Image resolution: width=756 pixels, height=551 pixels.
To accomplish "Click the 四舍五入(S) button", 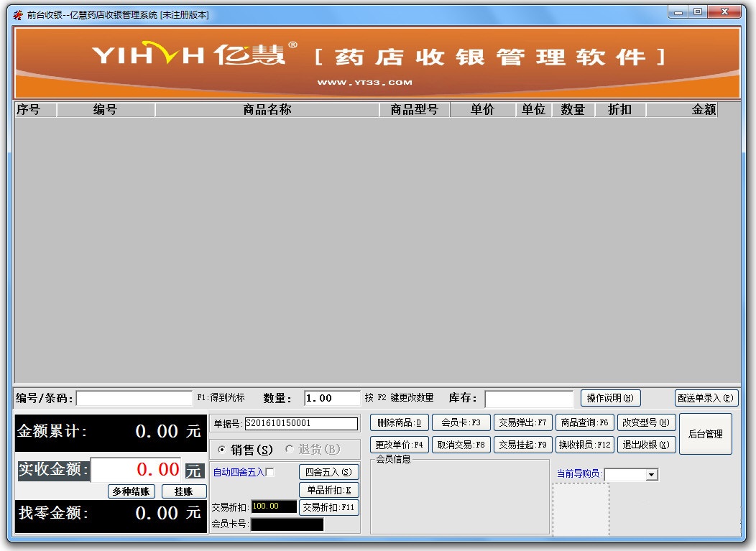I will 329,473.
